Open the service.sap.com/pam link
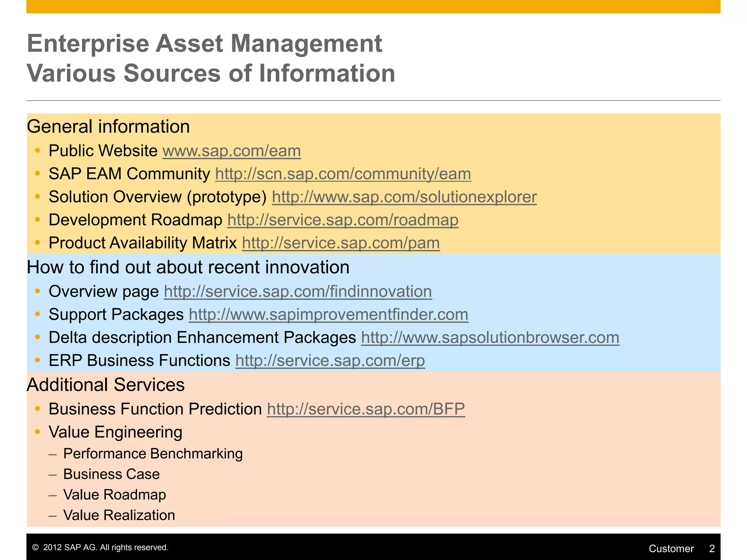Image resolution: width=747 pixels, height=560 pixels. (x=341, y=243)
